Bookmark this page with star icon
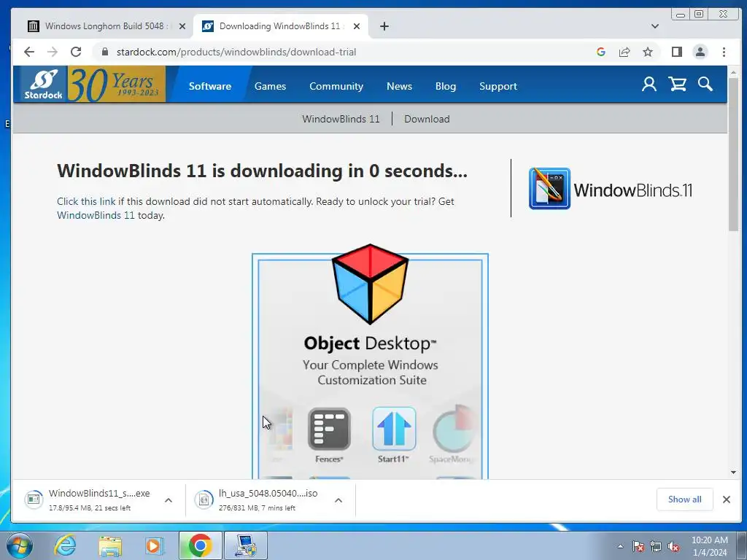The width and height of the screenshot is (747, 560). 648,52
